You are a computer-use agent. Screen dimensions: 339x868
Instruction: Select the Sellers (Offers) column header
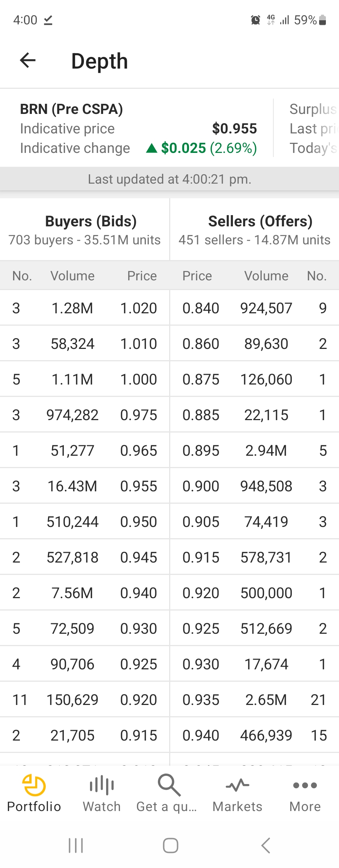[260, 221]
